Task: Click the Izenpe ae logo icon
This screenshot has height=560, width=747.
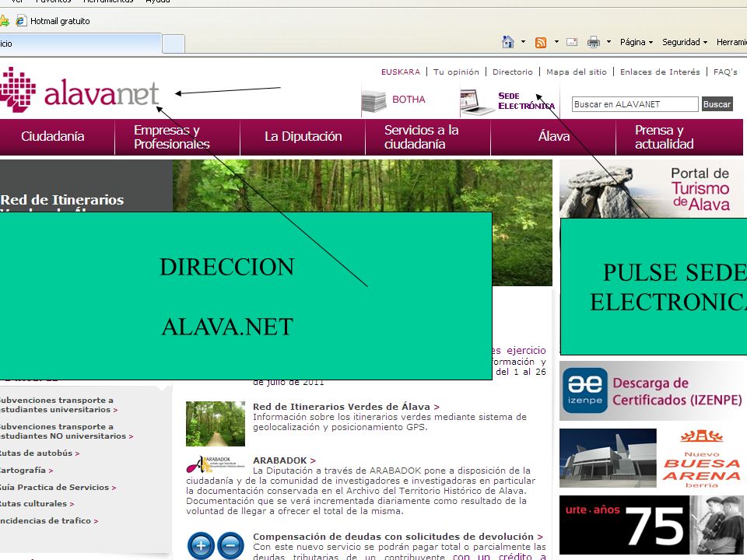Action: [585, 390]
